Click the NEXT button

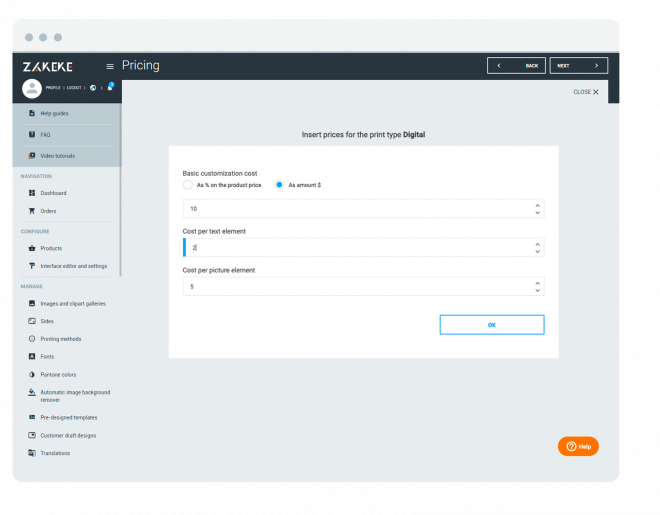579,66
